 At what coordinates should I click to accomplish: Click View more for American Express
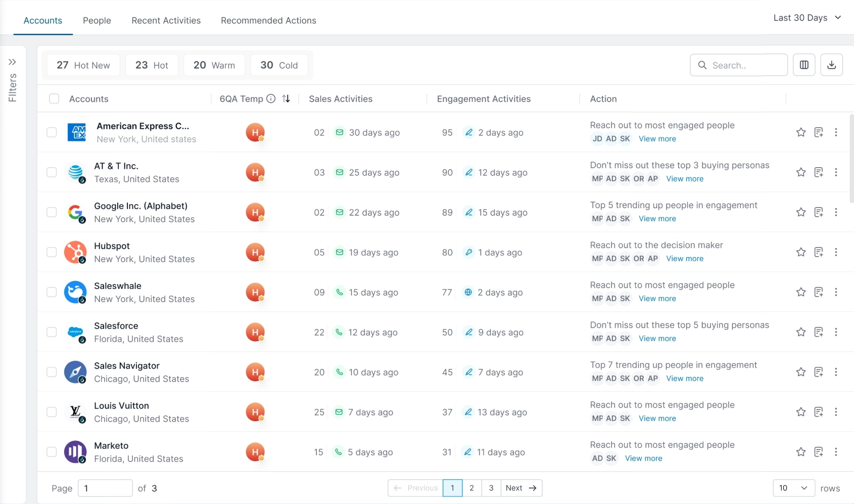[x=657, y=138]
